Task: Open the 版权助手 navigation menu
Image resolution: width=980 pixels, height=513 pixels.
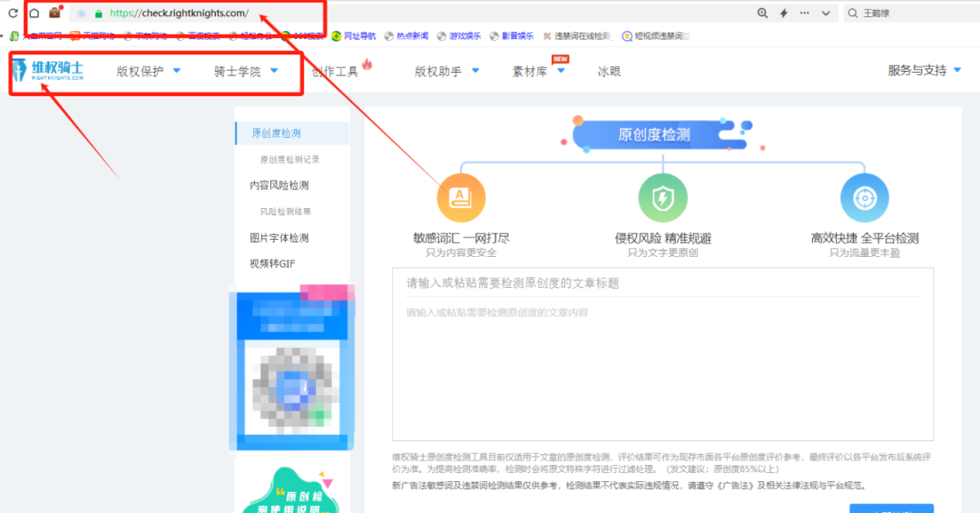Action: coord(438,72)
